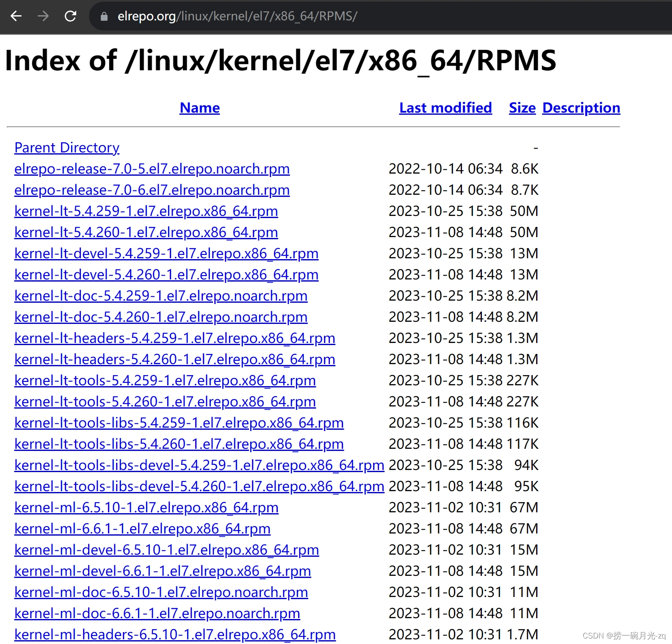Image resolution: width=672 pixels, height=644 pixels.
Task: Download kernel-ml-doc-6.6.1-1 noarch rpm
Action: tap(157, 614)
